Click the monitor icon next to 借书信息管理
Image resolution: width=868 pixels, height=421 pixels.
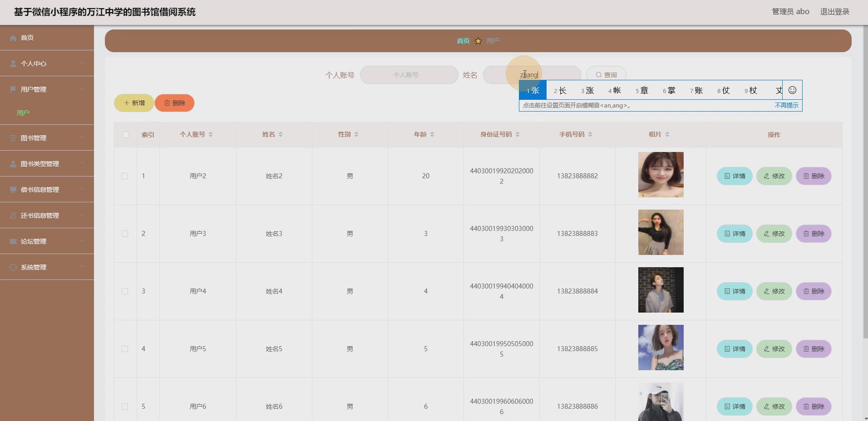(13, 190)
